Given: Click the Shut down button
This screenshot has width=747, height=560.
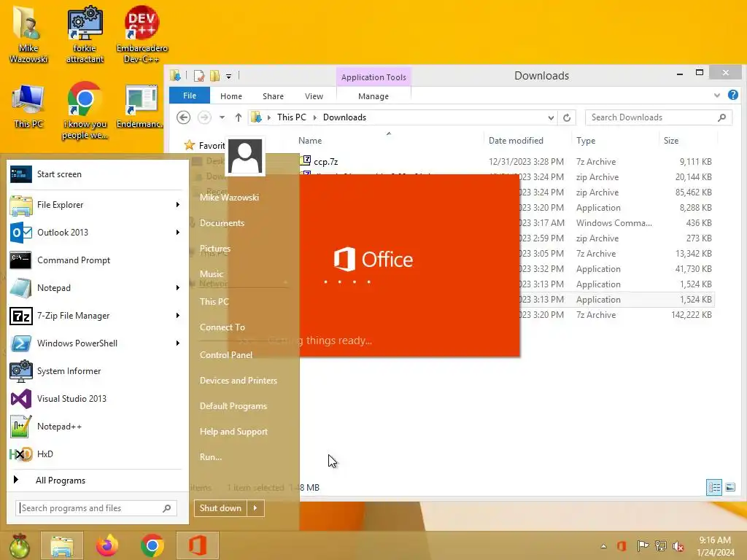Looking at the screenshot, I should pyautogui.click(x=220, y=508).
